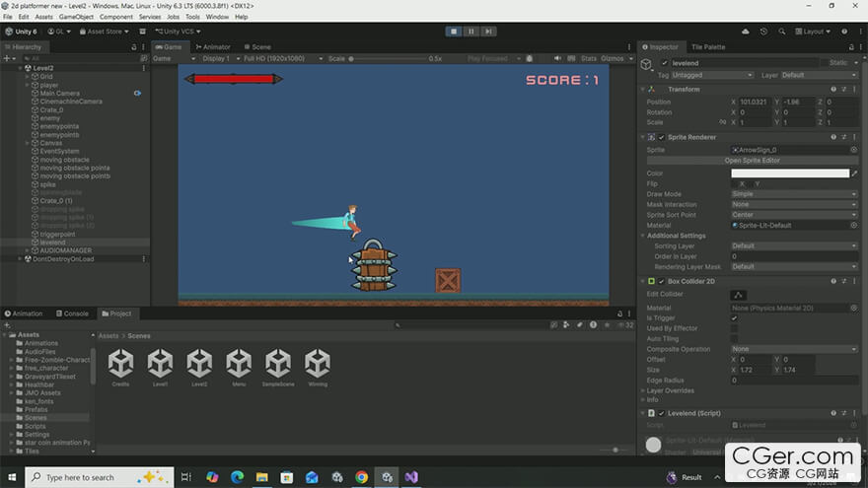The width and height of the screenshot is (868, 488).
Task: Click the Open Sprite Editor button
Action: 752,160
